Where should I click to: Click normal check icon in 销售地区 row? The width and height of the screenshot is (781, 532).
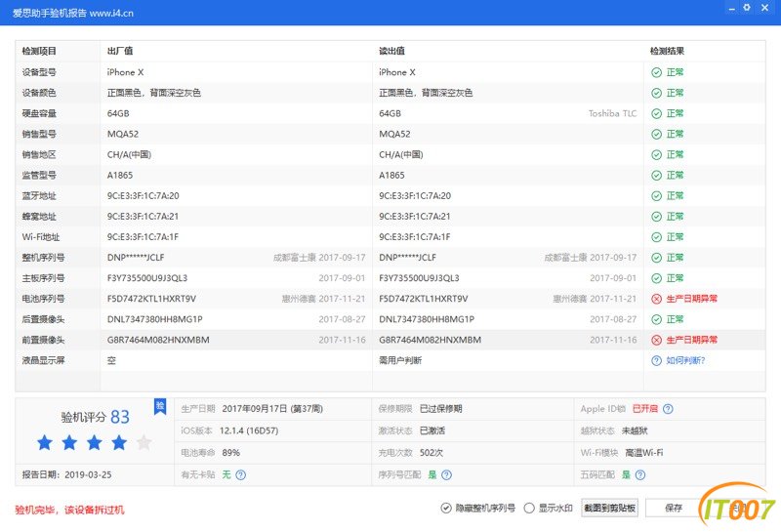click(x=656, y=155)
